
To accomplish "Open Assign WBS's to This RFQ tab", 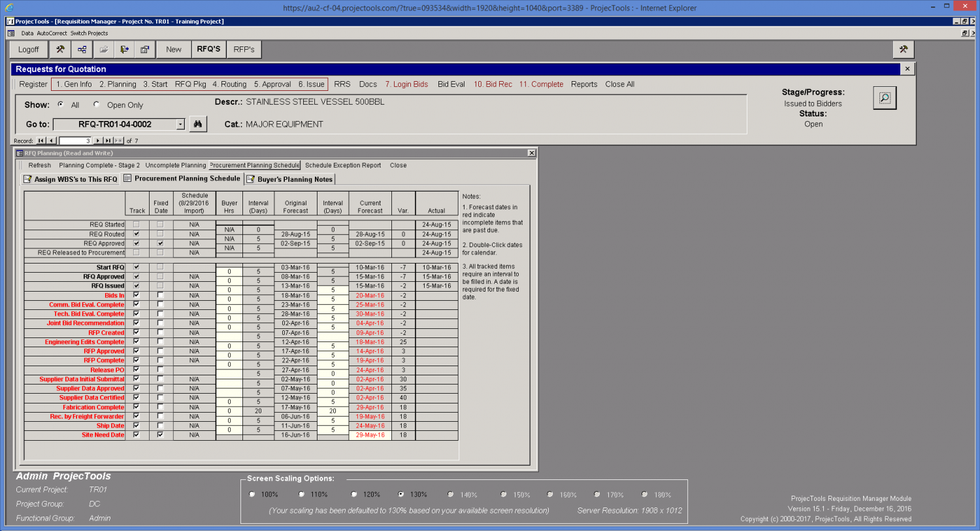I will point(71,179).
